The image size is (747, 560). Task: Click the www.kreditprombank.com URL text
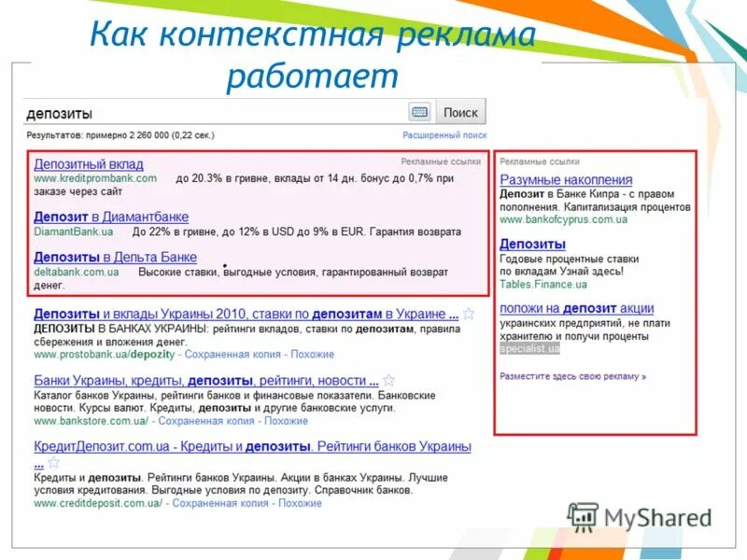tap(95, 178)
